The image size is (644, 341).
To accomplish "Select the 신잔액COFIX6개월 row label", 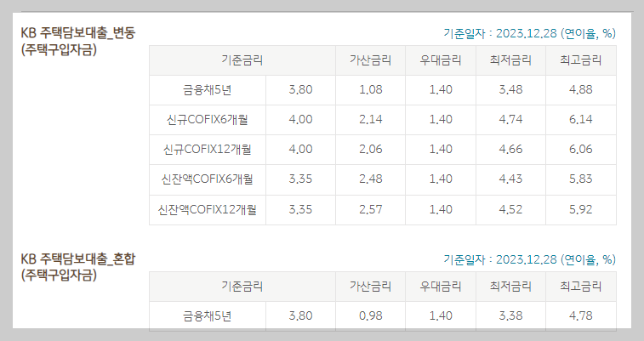I will pyautogui.click(x=208, y=179).
